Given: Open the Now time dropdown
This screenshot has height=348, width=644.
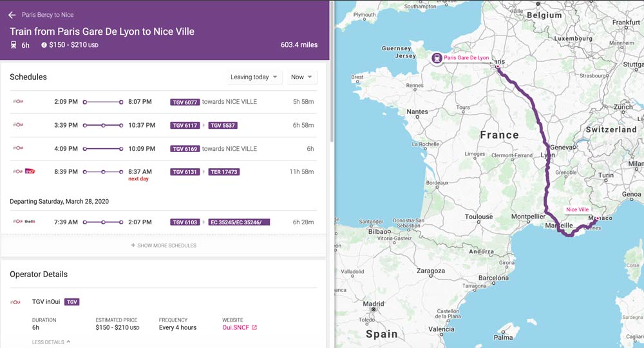Looking at the screenshot, I should pos(301,77).
